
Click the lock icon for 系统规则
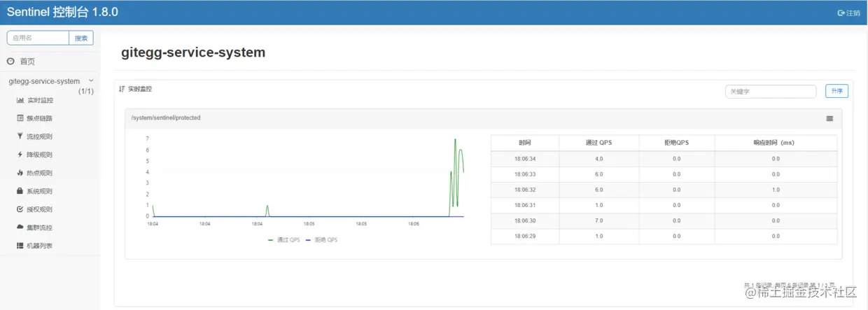tap(20, 191)
